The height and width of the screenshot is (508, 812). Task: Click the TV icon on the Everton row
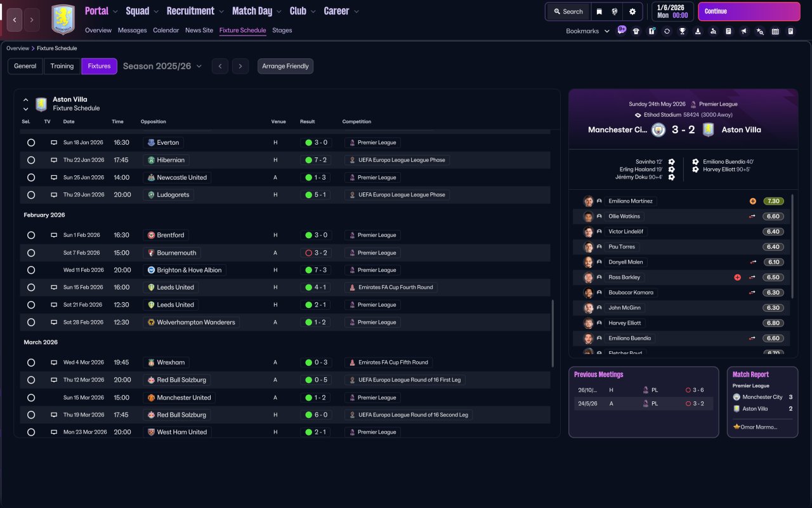(54, 143)
